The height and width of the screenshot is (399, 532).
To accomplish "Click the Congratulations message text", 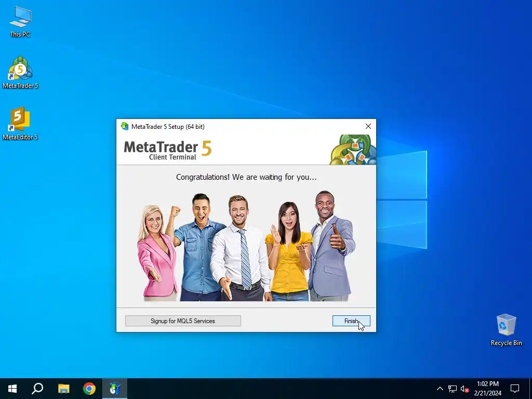I will click(246, 177).
